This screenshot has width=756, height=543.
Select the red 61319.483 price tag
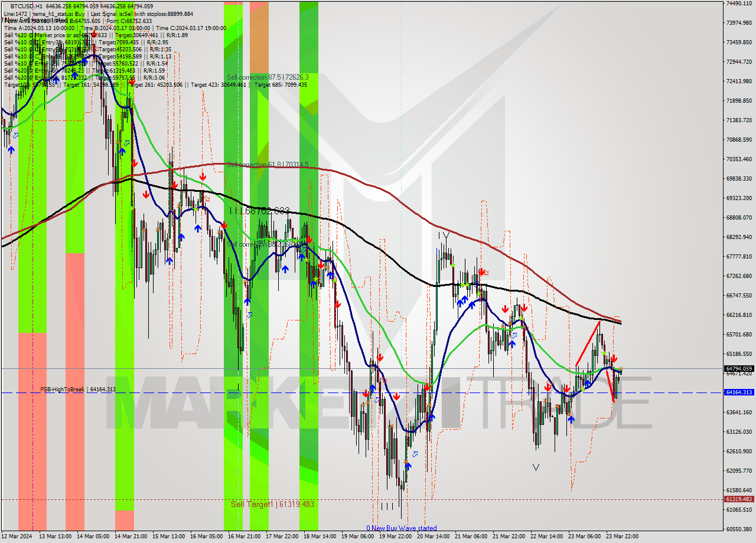(x=738, y=499)
